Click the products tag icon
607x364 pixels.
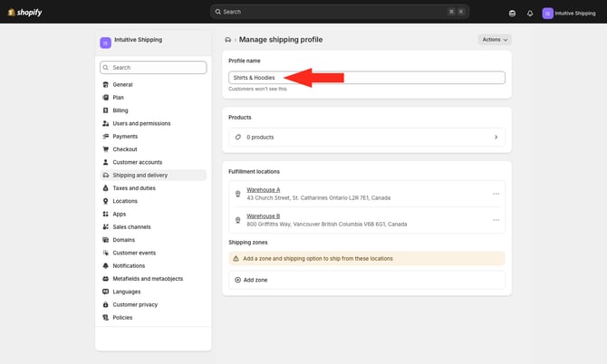(x=238, y=138)
